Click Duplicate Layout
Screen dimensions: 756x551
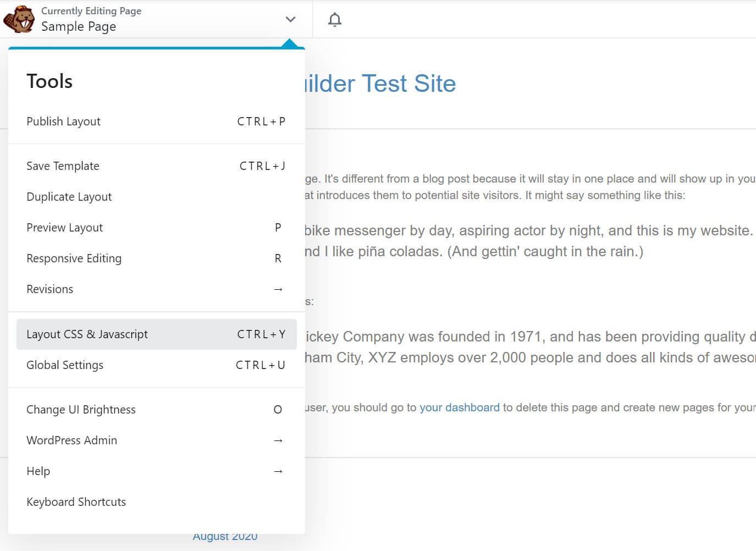(x=69, y=196)
